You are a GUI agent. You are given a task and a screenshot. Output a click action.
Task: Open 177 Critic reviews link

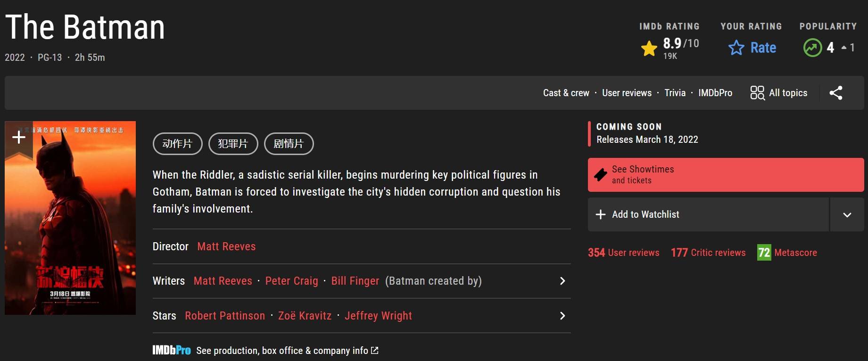[x=708, y=253]
